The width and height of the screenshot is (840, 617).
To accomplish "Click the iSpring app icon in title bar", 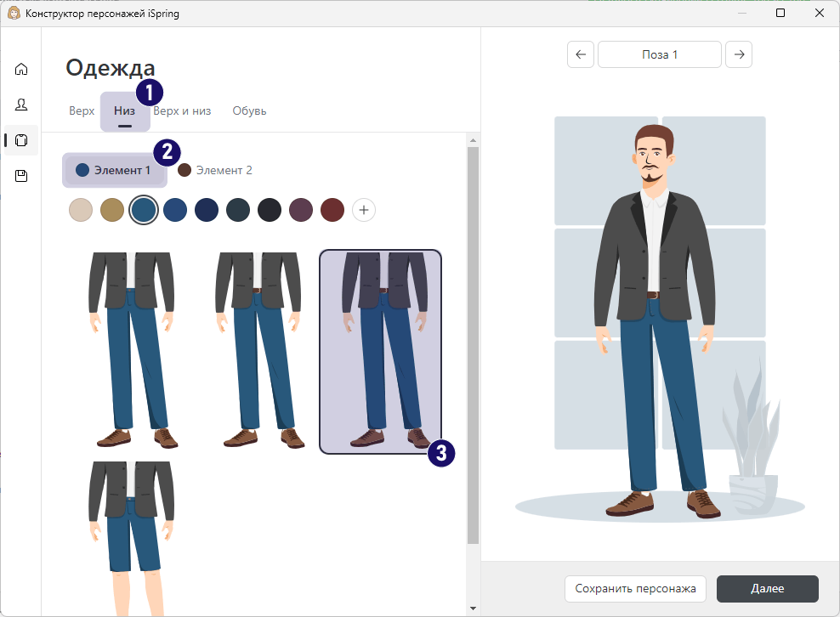I will [x=14, y=13].
